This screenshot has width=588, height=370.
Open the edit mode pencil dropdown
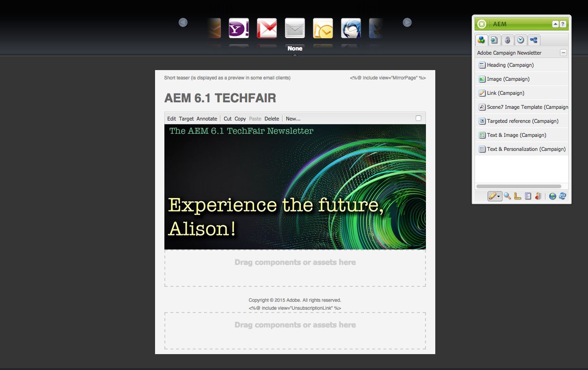point(495,196)
